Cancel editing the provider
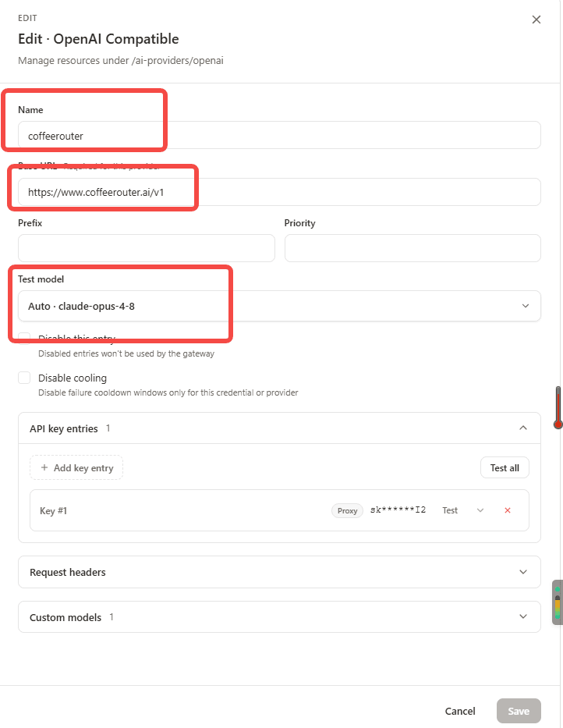 tap(460, 711)
